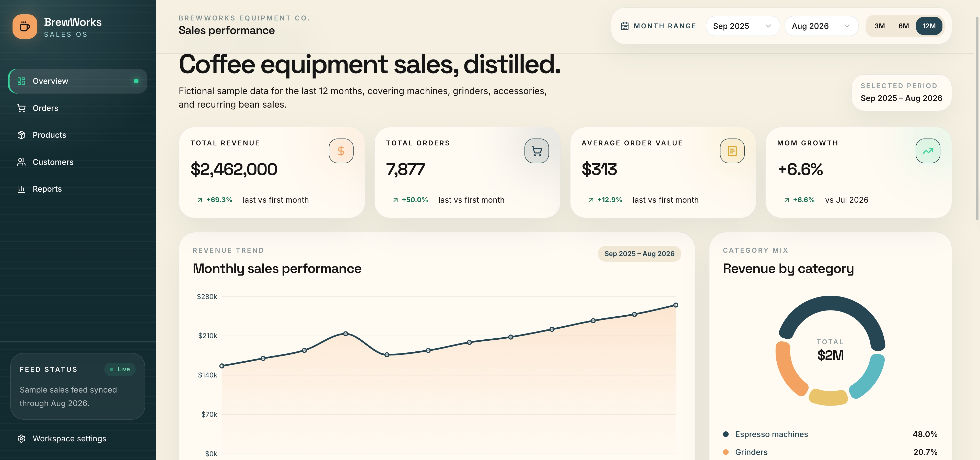Go to the Overview page

(78, 81)
